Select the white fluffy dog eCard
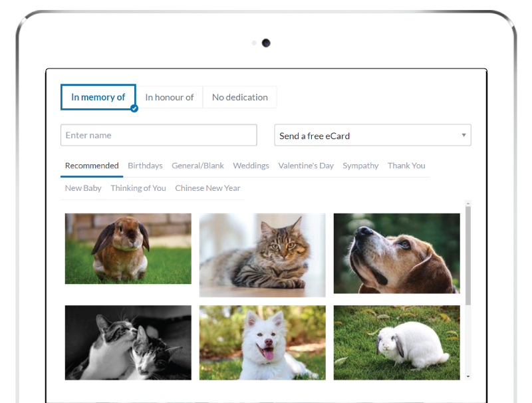The image size is (532, 403). click(262, 342)
